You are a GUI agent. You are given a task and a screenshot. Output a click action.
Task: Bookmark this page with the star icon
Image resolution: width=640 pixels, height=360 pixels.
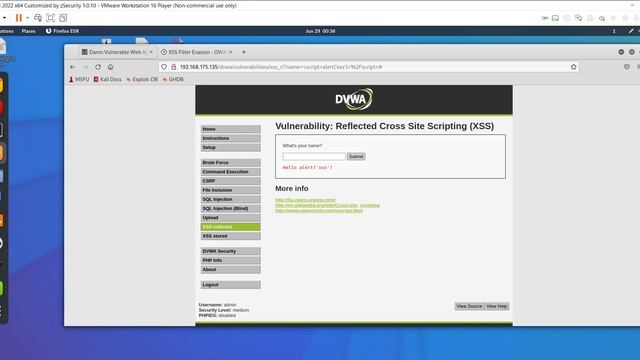[573, 67]
